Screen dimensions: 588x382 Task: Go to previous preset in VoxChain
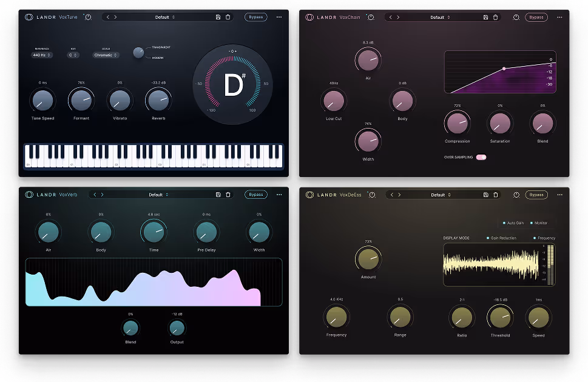point(390,17)
